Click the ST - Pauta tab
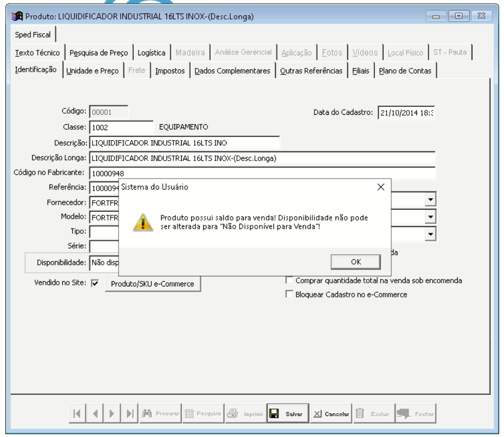 point(450,52)
